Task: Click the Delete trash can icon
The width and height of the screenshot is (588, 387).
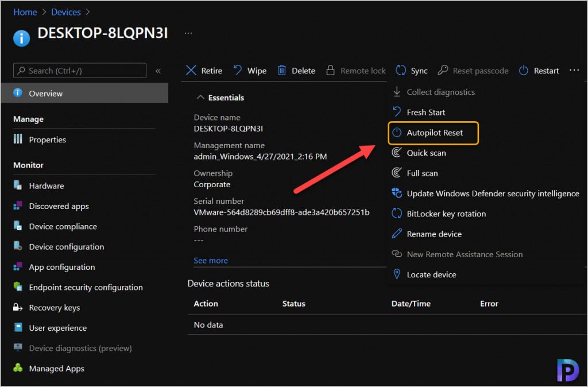Action: click(x=281, y=70)
